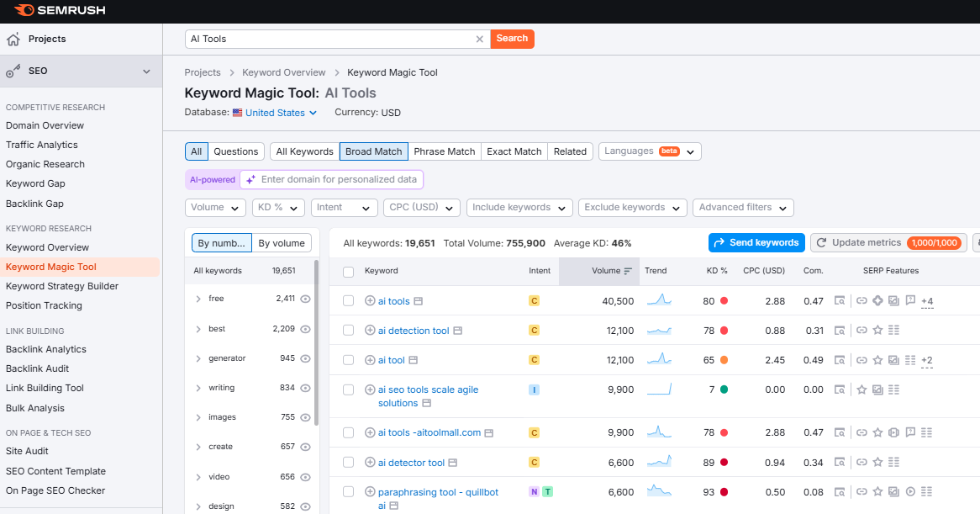Expand the 'writing' keyword group
Image resolution: width=980 pixels, height=514 pixels.
(x=198, y=388)
